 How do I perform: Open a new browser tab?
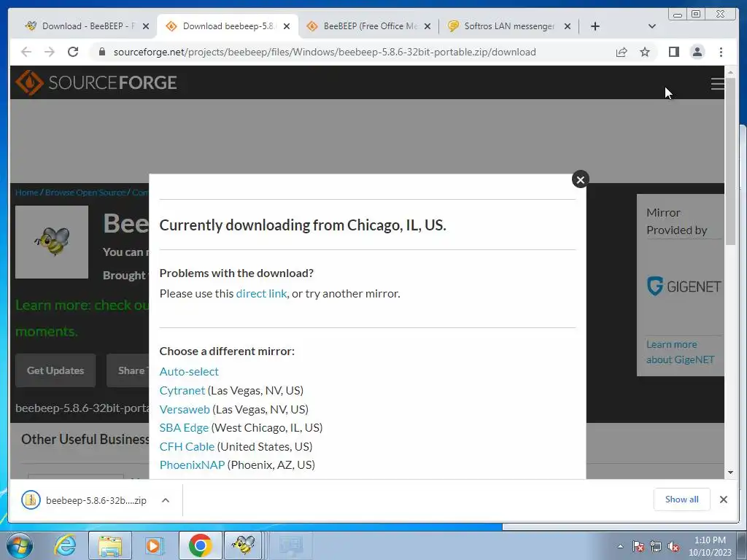click(x=595, y=26)
